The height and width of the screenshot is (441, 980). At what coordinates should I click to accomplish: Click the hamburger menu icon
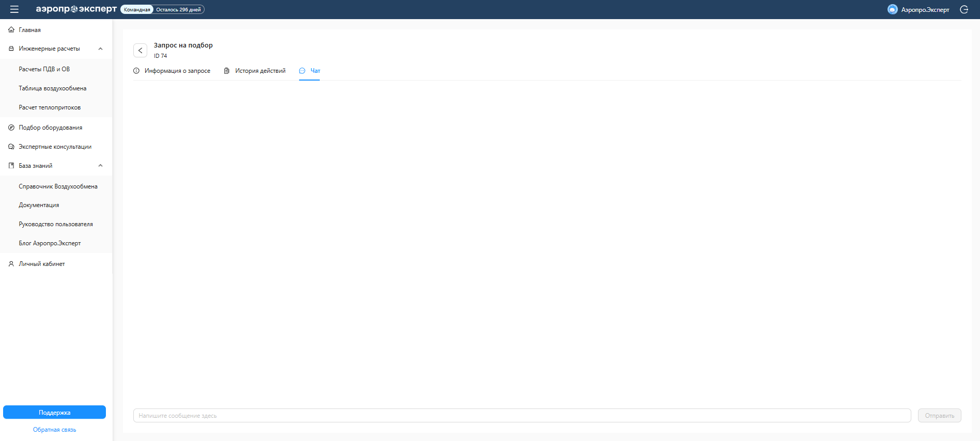[x=14, y=9]
